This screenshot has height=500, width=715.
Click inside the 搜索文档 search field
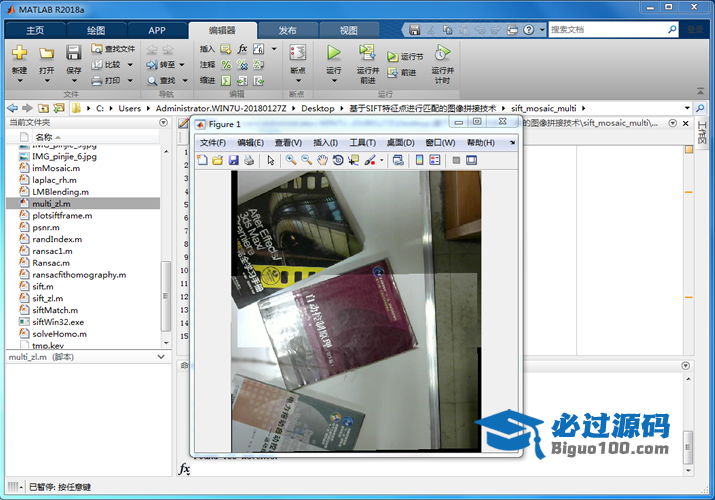pos(608,30)
